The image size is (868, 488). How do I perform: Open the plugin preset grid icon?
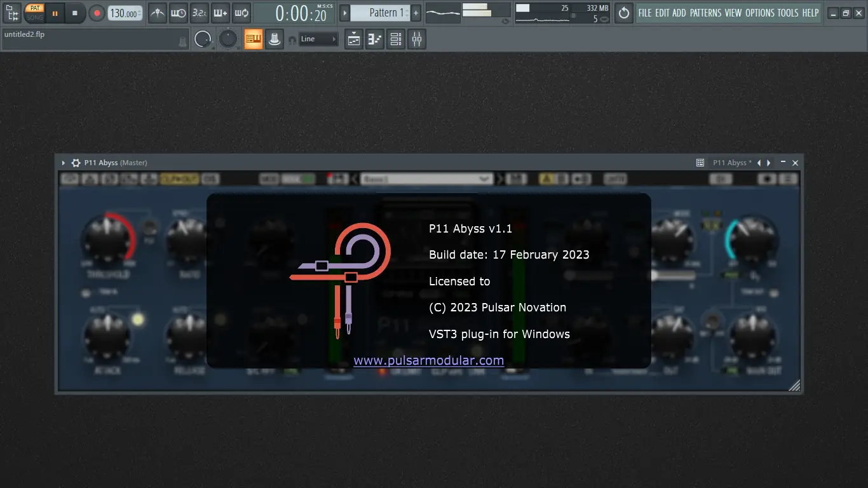tap(700, 163)
